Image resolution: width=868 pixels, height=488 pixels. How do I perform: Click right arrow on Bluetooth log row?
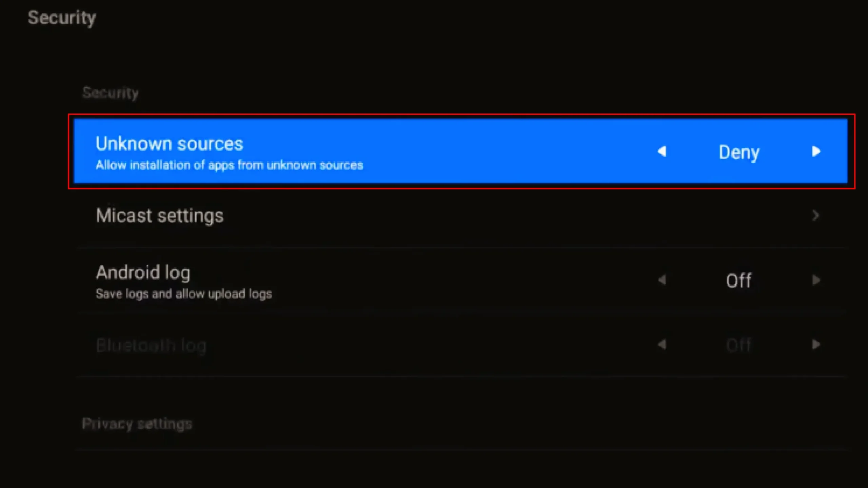click(816, 345)
